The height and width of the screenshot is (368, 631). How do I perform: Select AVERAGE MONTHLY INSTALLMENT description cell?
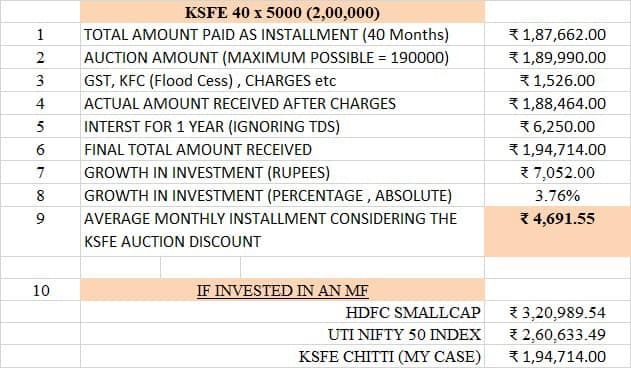(283, 231)
